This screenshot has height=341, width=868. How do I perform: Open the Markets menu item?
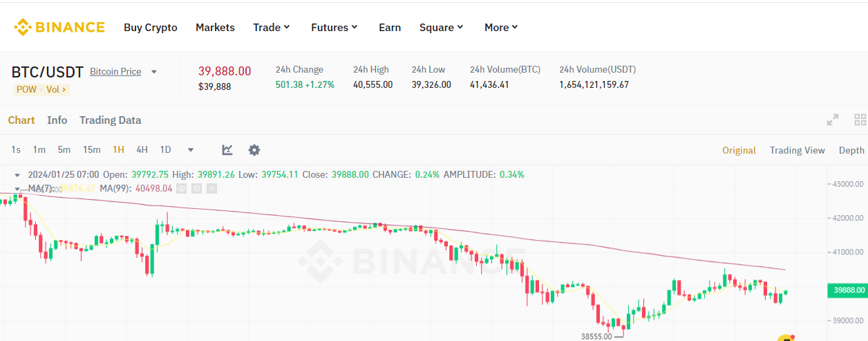click(215, 28)
